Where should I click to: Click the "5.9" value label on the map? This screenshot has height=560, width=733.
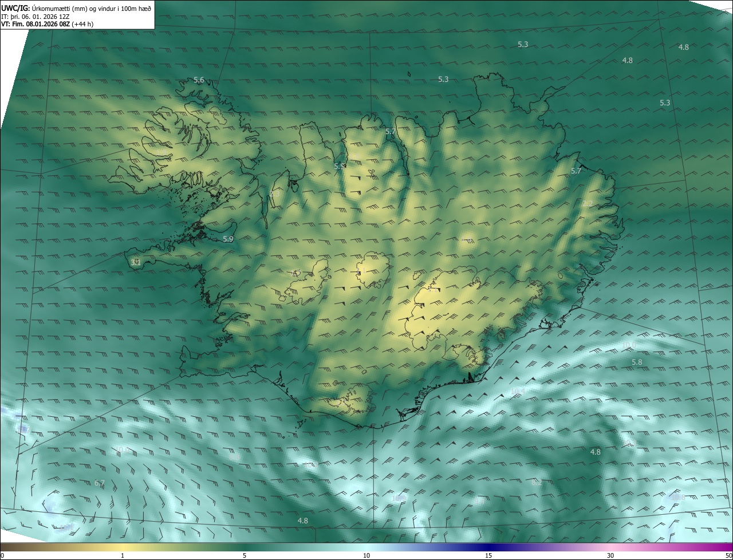[x=228, y=239]
